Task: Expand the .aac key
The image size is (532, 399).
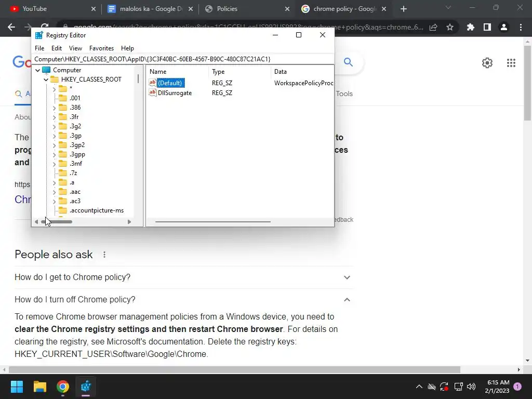Action: point(54,192)
